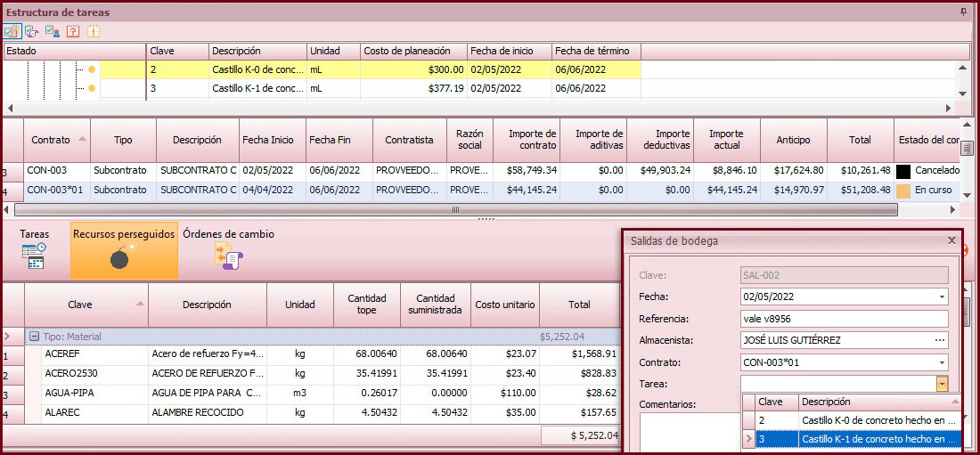
Task: Click the task icon with user figure
Action: (53, 30)
